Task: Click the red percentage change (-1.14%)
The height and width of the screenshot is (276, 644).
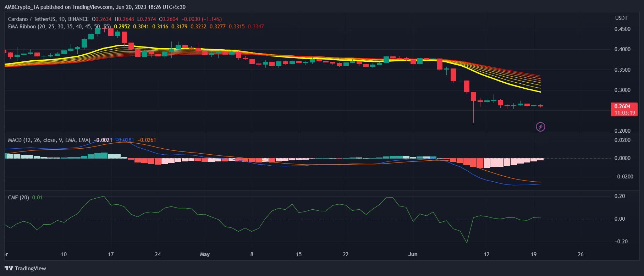Action: pos(211,19)
